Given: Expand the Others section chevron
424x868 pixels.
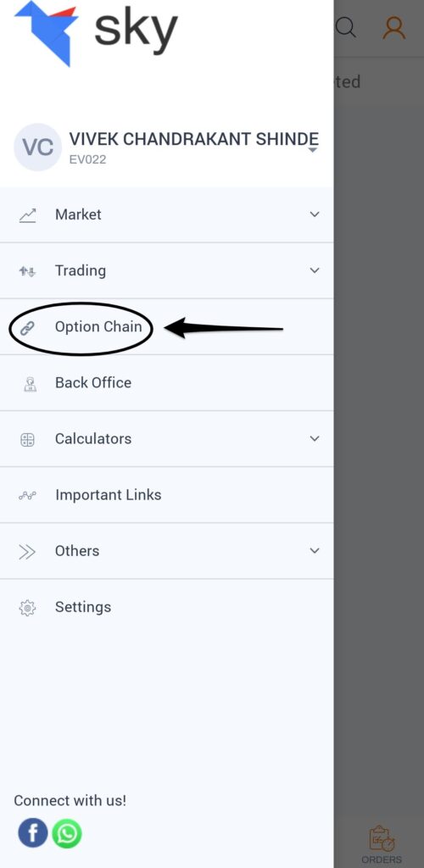Looking at the screenshot, I should [315, 551].
